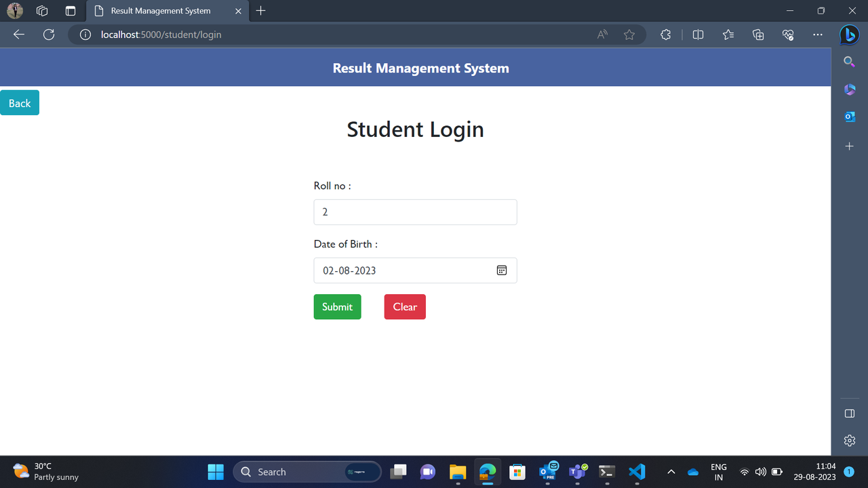Add this page to favorites using star icon

(x=629, y=35)
